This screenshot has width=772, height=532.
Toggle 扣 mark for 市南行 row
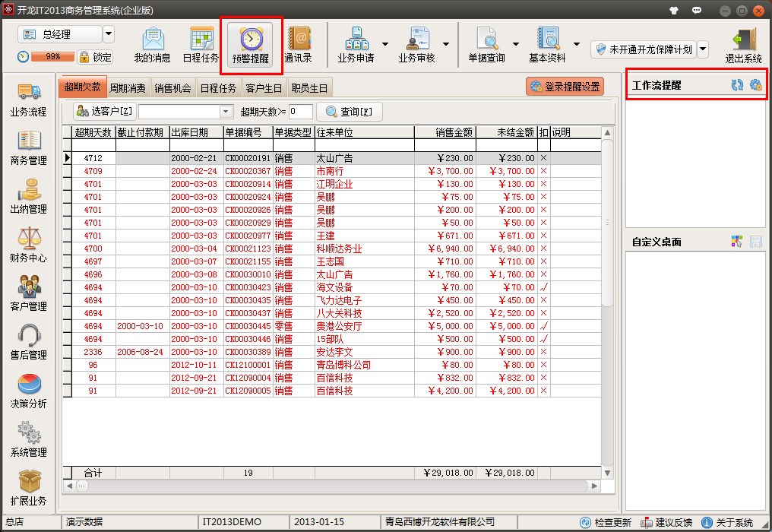(543, 171)
